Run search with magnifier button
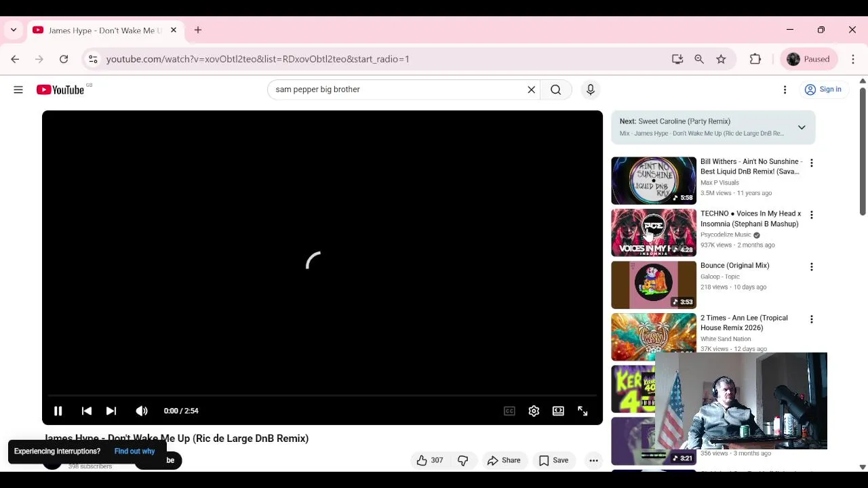The width and height of the screenshot is (868, 488). (555, 89)
